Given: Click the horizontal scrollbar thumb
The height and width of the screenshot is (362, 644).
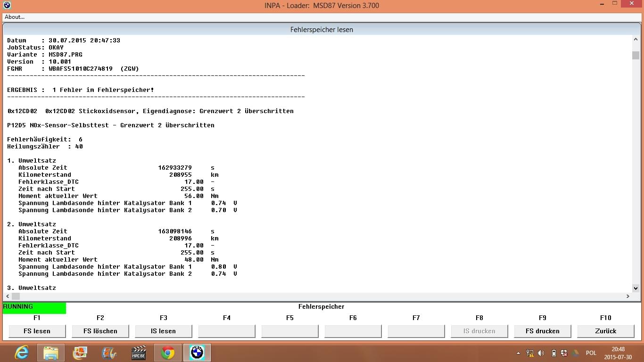Looking at the screenshot, I should pos(16,296).
